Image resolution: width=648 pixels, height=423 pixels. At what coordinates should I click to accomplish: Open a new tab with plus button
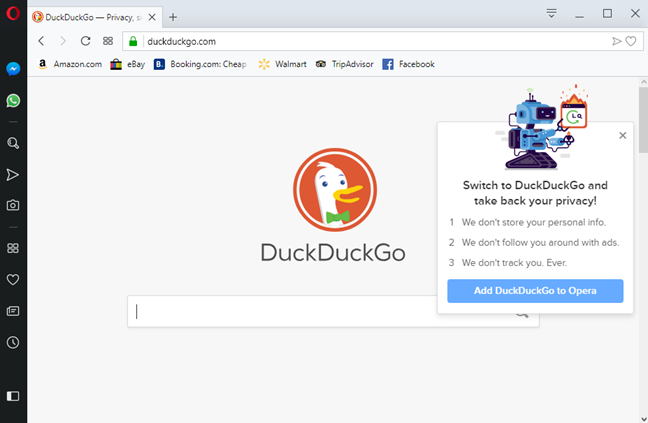pos(173,17)
